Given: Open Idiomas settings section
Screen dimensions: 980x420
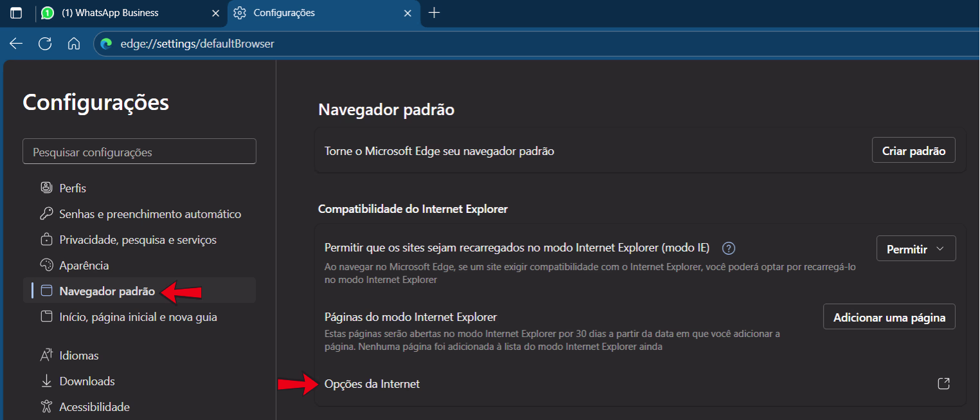Looking at the screenshot, I should 140,356.
